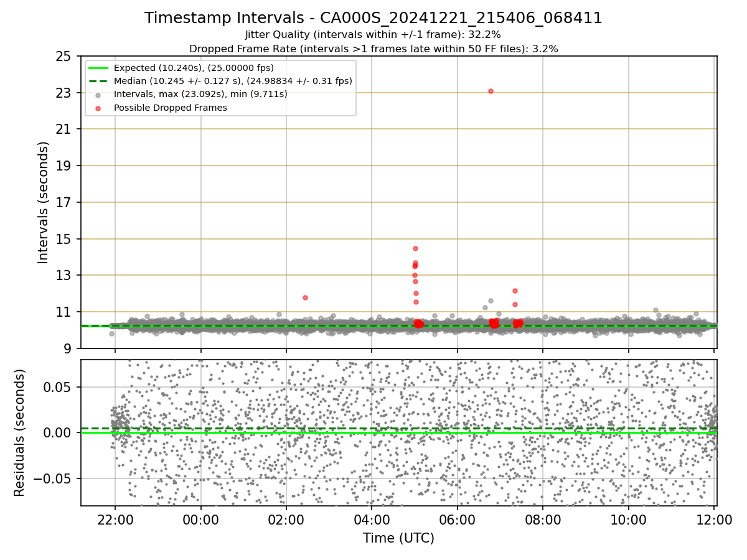Click the '17' y-axis tick label
The image size is (747, 560).
65,202
